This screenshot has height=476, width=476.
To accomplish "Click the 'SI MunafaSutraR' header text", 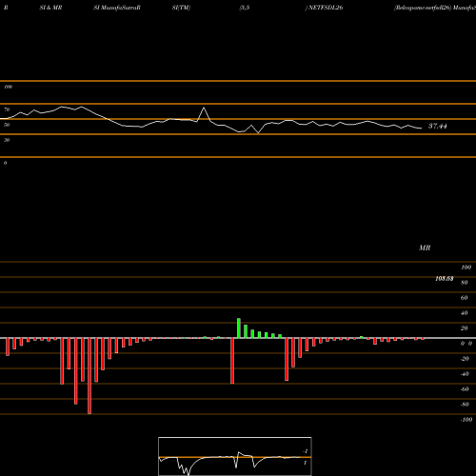I will click(117, 8).
